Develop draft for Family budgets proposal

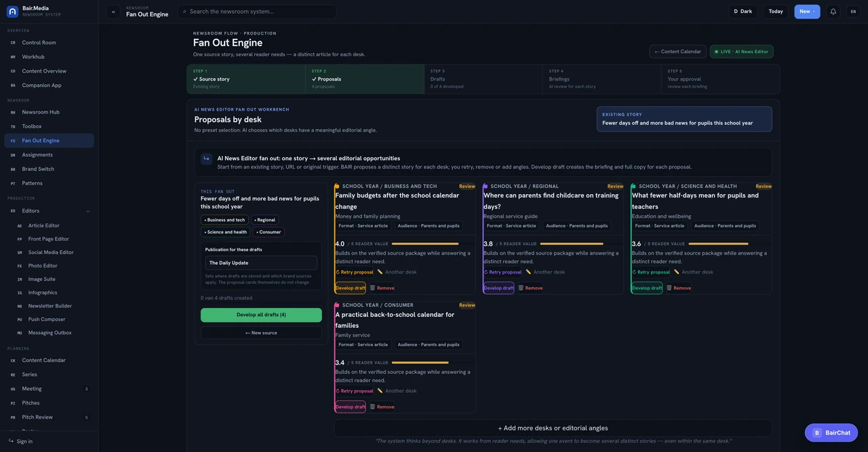350,288
